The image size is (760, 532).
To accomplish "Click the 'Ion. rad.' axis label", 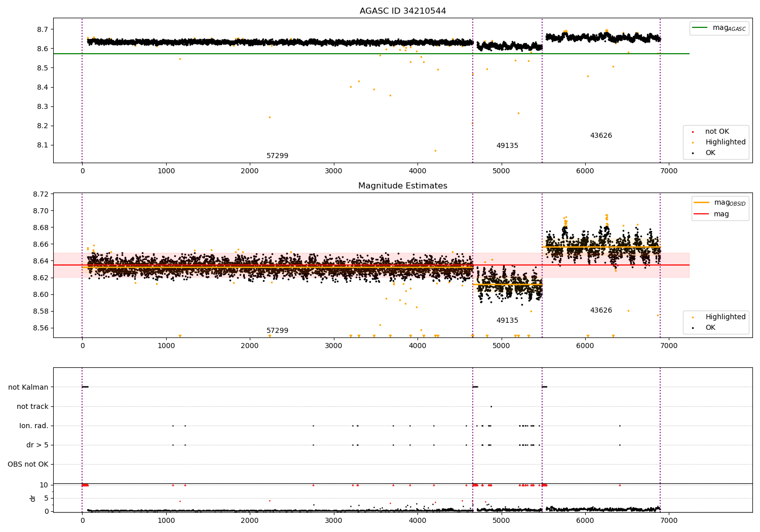I will point(34,426).
